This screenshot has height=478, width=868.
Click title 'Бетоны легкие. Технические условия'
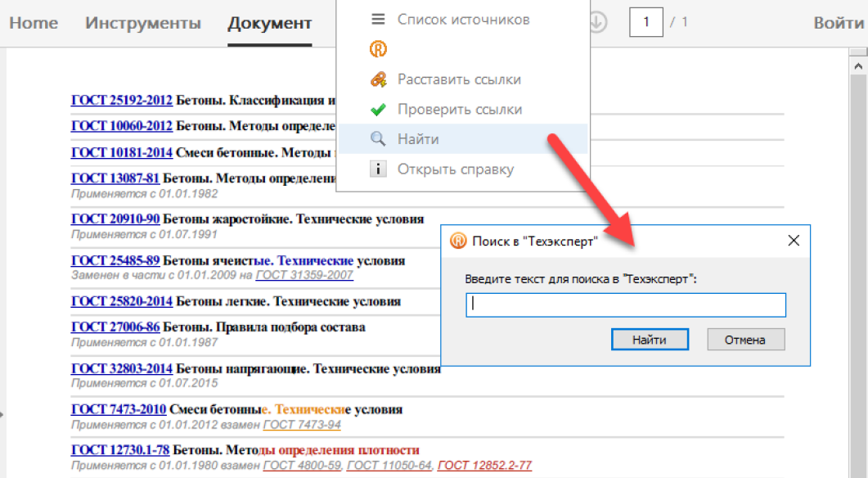[289, 302]
